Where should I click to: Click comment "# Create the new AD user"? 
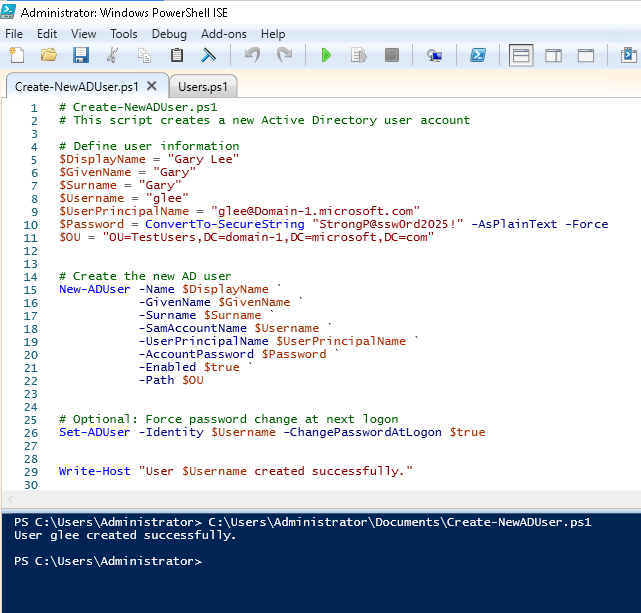[146, 276]
